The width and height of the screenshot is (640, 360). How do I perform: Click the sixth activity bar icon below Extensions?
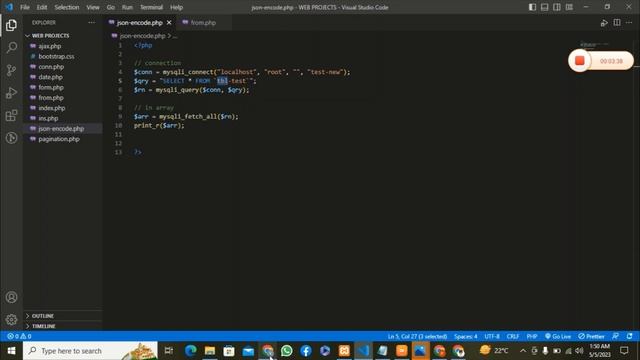coord(11,138)
